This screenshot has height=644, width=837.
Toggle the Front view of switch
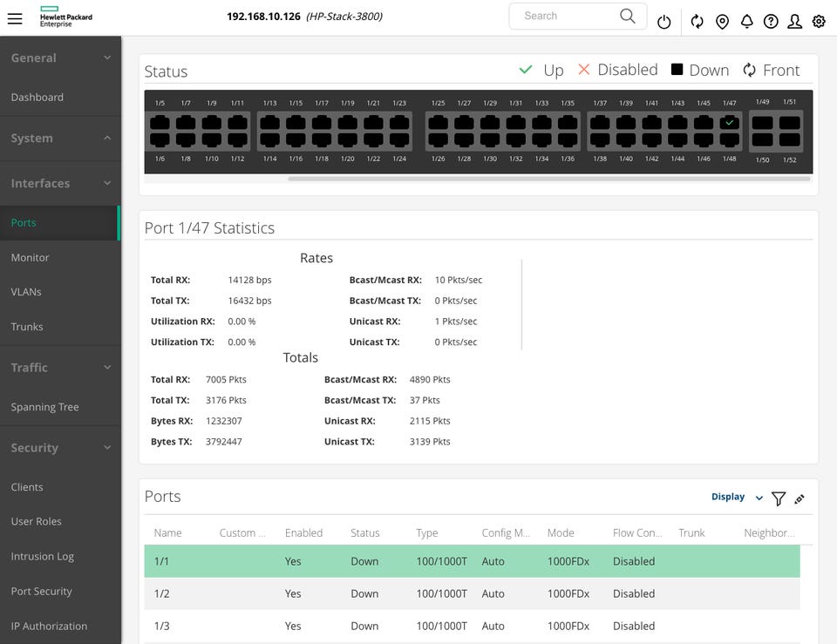click(771, 71)
